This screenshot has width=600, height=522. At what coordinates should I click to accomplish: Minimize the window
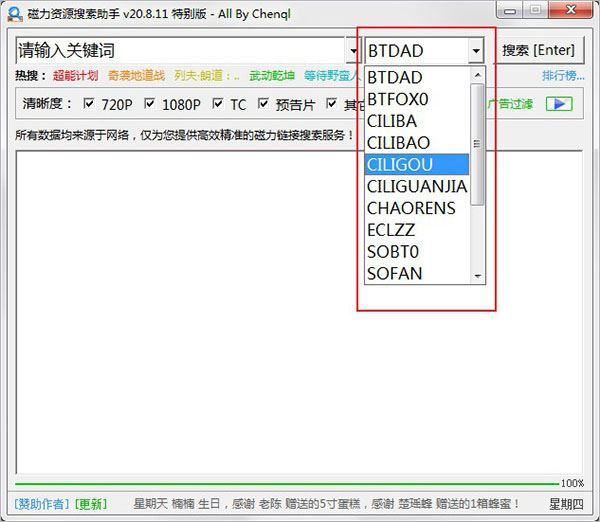click(x=509, y=10)
